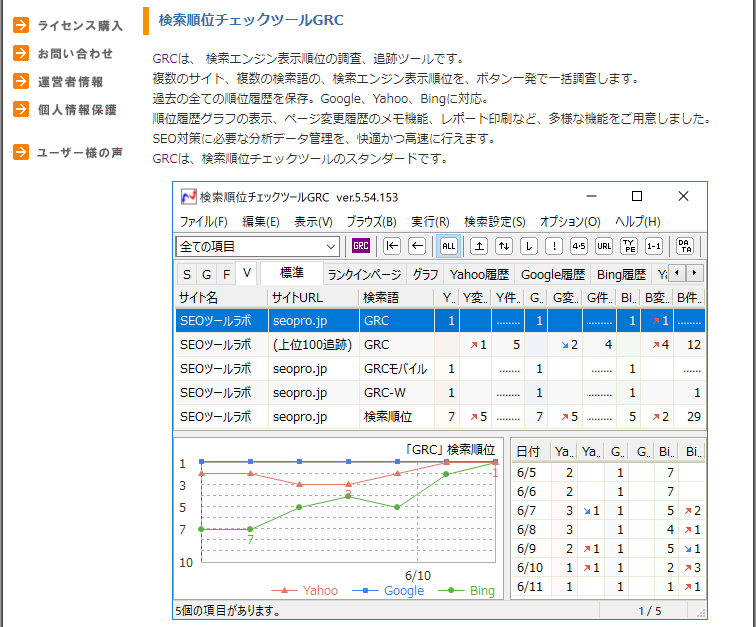Click the left arrow toolbar icon
This screenshot has height=627, width=756.
[417, 246]
